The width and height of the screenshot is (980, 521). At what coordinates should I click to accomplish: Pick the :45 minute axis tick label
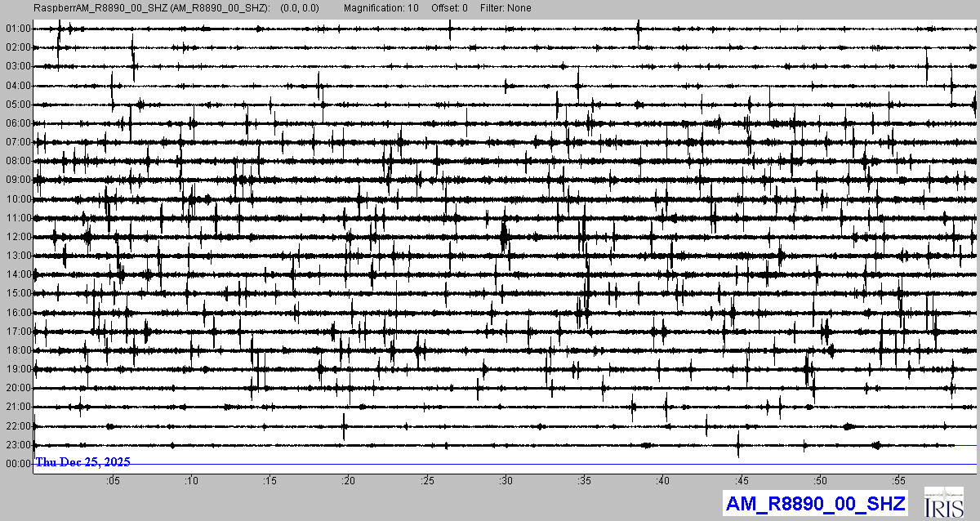tap(742, 480)
